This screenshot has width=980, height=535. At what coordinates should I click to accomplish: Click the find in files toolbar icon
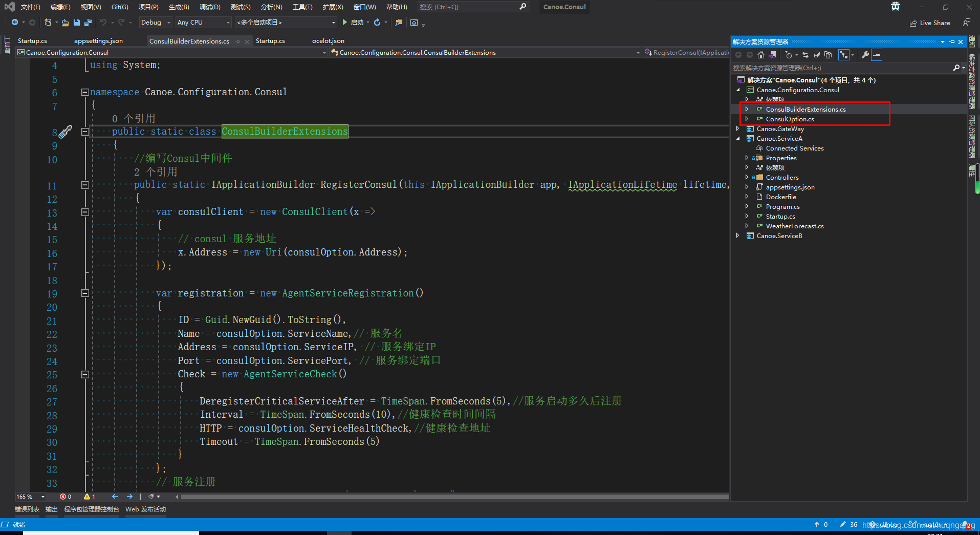pyautogui.click(x=399, y=23)
